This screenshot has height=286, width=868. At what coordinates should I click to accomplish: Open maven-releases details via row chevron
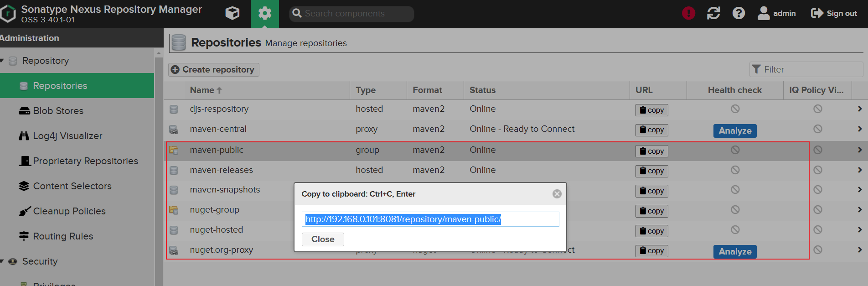[x=860, y=170]
